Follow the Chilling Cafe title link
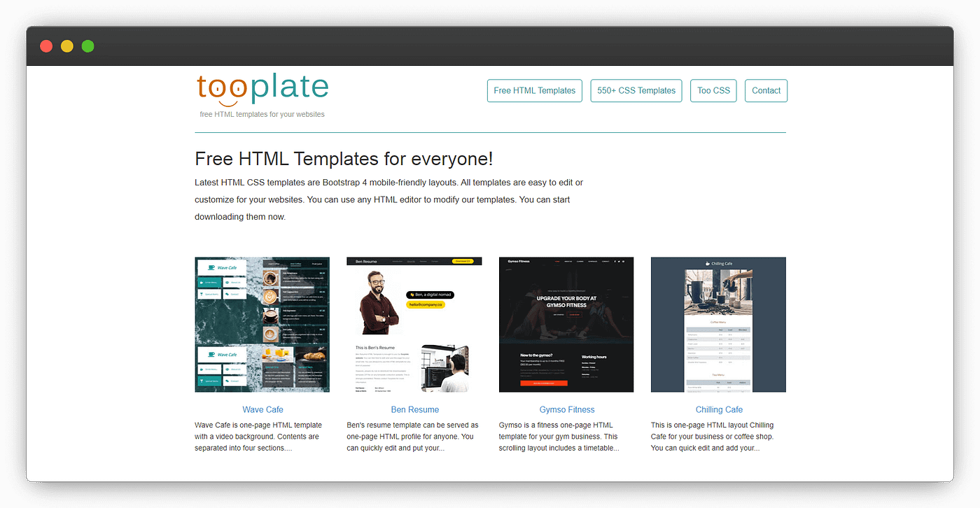 [x=719, y=409]
